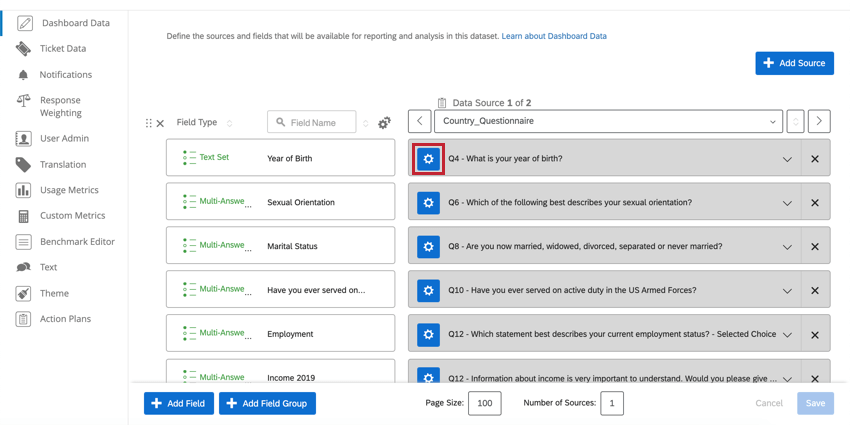The width and height of the screenshot is (850, 425).
Task: Click the Response Weighting scale icon
Action: coord(23,100)
